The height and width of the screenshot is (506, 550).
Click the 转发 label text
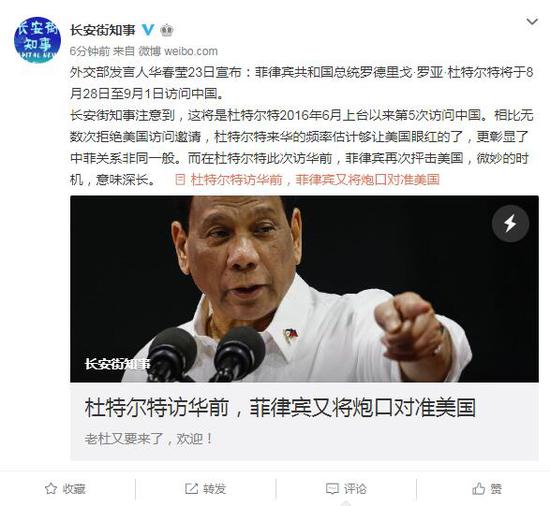(214, 488)
